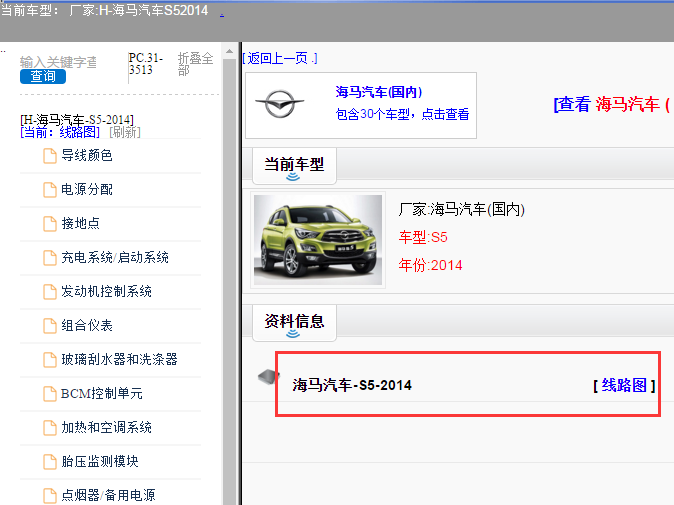Click the 海马汽车-S5-2014 entry title
The width and height of the screenshot is (674, 505).
(352, 385)
